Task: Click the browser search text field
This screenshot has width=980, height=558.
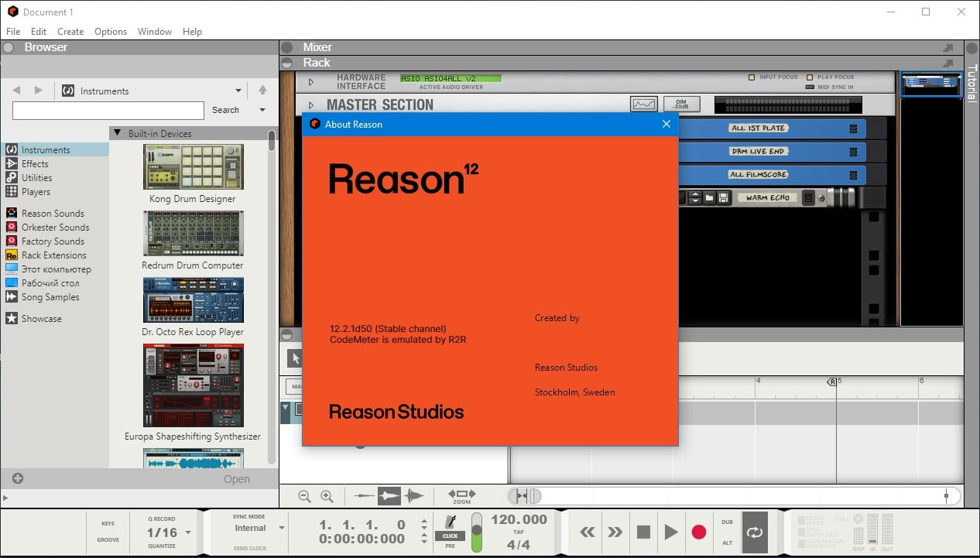Action: point(108,111)
